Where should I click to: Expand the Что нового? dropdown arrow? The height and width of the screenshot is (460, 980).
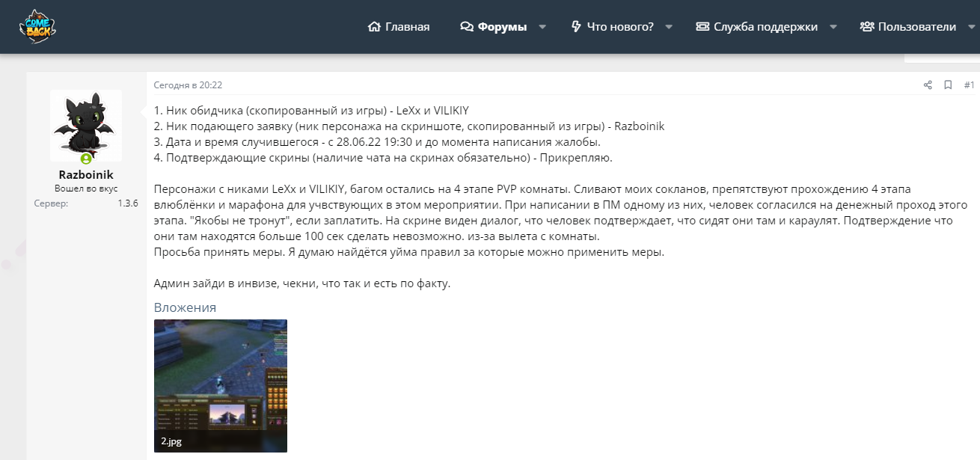tap(669, 27)
